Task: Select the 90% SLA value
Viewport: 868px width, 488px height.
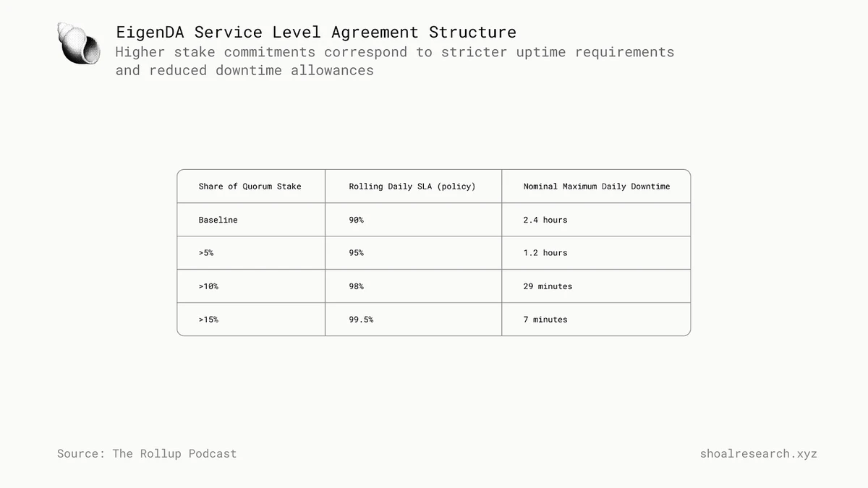Action: click(x=356, y=220)
